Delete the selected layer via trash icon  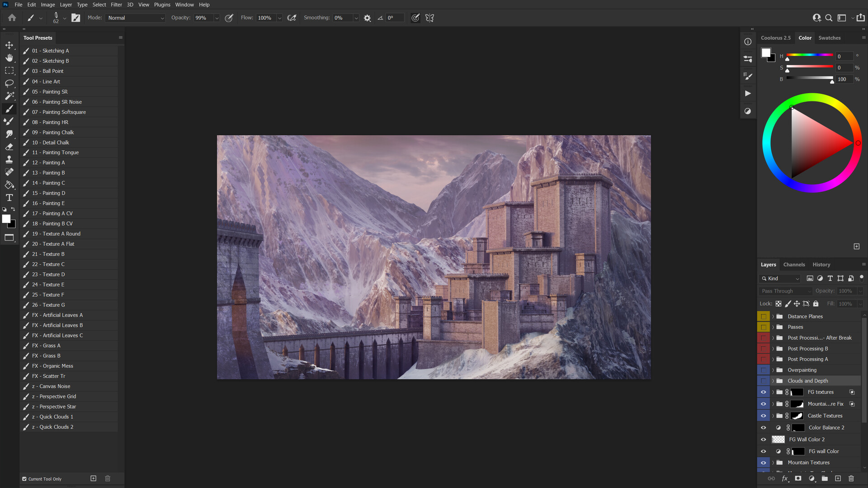[x=852, y=478]
